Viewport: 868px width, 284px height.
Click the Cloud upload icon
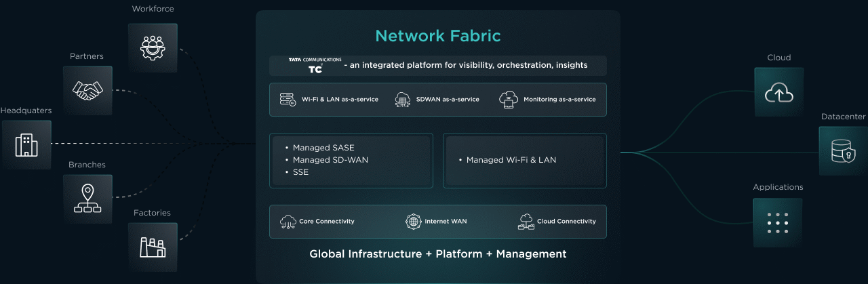[x=778, y=92]
